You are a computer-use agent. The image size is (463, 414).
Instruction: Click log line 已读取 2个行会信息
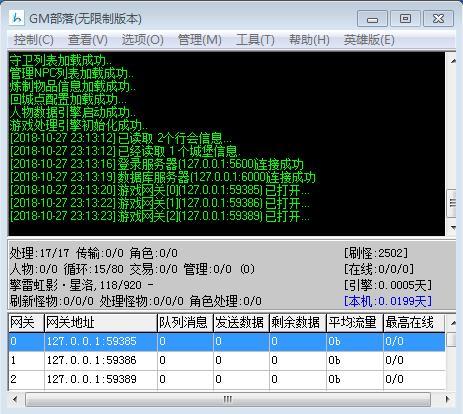click(120, 138)
